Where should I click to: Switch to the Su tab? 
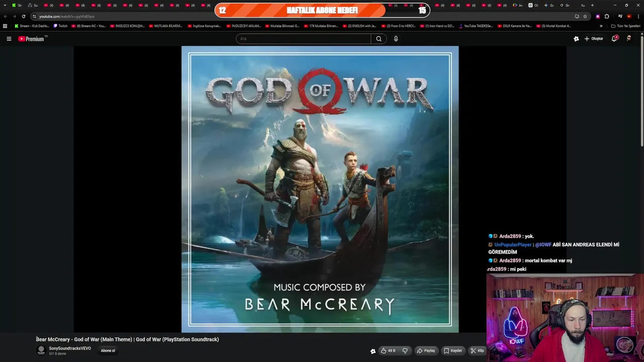(33, 5)
